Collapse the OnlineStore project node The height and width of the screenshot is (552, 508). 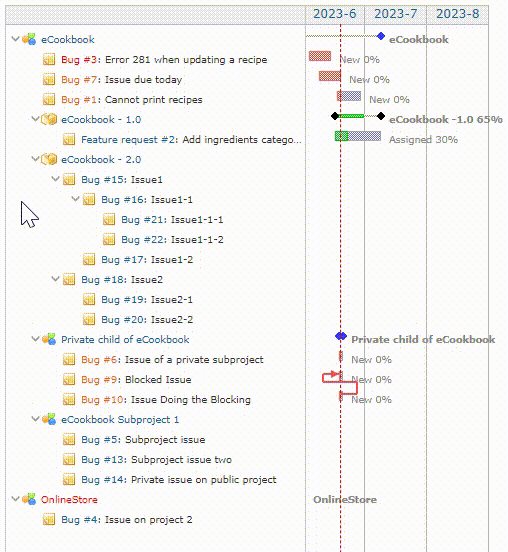[15, 498]
